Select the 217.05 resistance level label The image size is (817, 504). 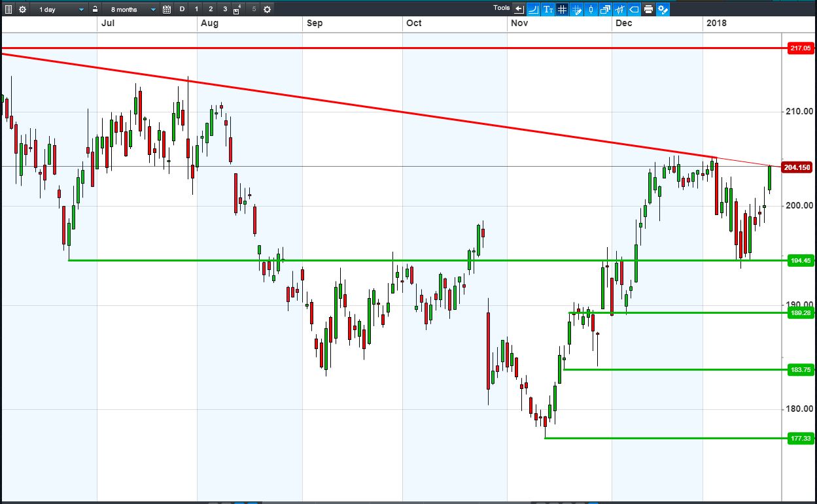pyautogui.click(x=801, y=48)
